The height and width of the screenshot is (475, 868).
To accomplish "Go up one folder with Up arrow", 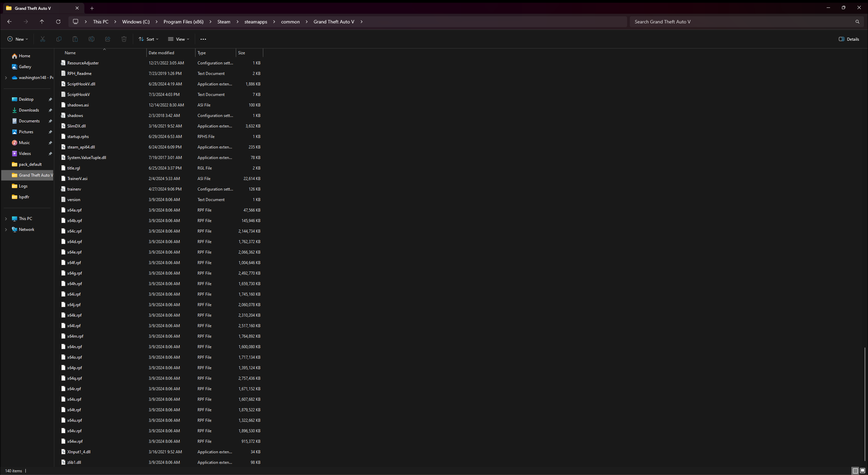I will coord(42,22).
